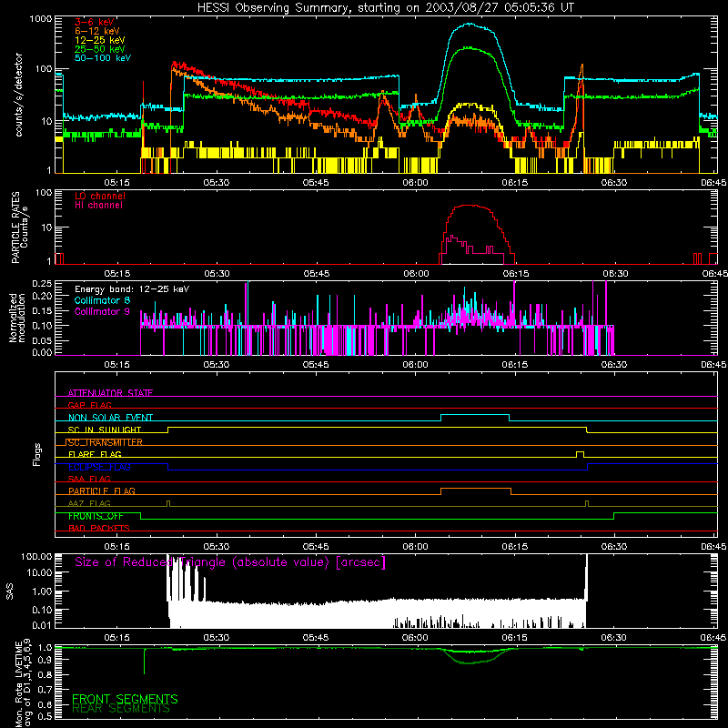The image size is (728, 728).
Task: Click 'Size of Reduced Triangle' caption
Action: coord(230,562)
